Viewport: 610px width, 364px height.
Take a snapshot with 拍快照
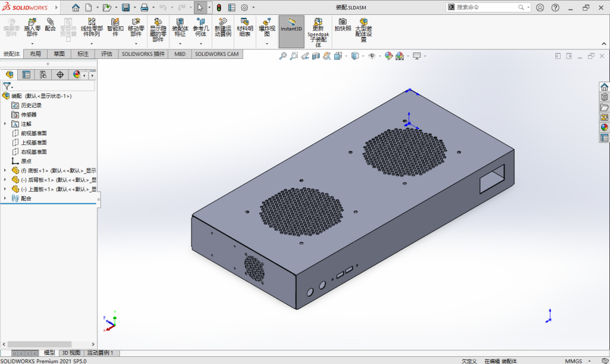coord(343,24)
